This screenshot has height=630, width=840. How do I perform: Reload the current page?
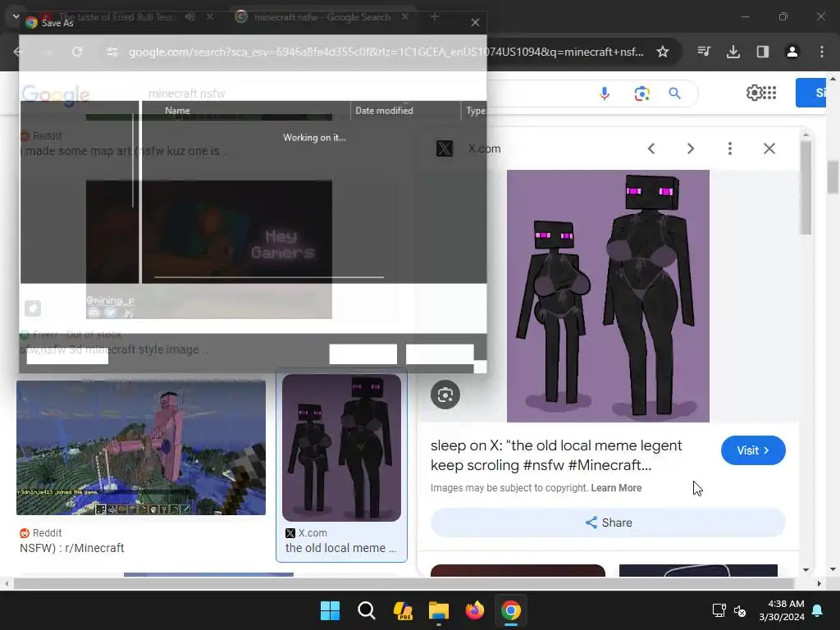[x=77, y=52]
